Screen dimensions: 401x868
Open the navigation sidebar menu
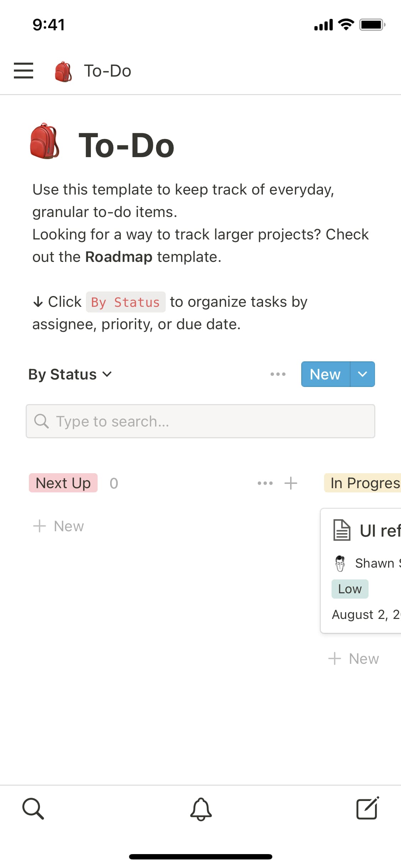[x=23, y=71]
